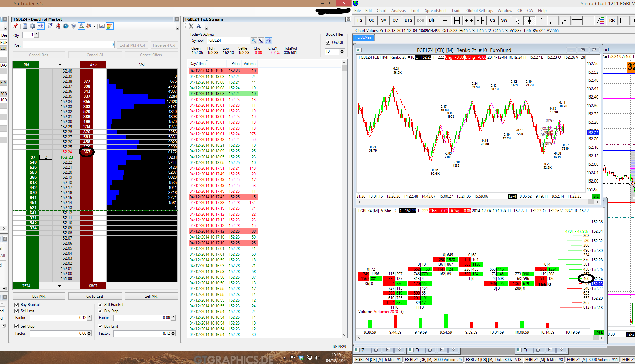Click the Sell Bracket Buy Stop Factor spinner
The image size is (635, 364).
173,318
